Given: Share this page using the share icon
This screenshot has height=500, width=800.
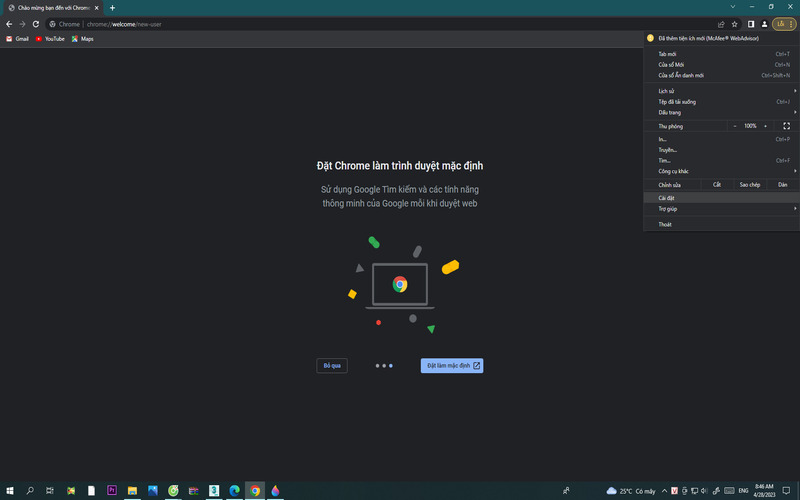Looking at the screenshot, I should [x=721, y=24].
